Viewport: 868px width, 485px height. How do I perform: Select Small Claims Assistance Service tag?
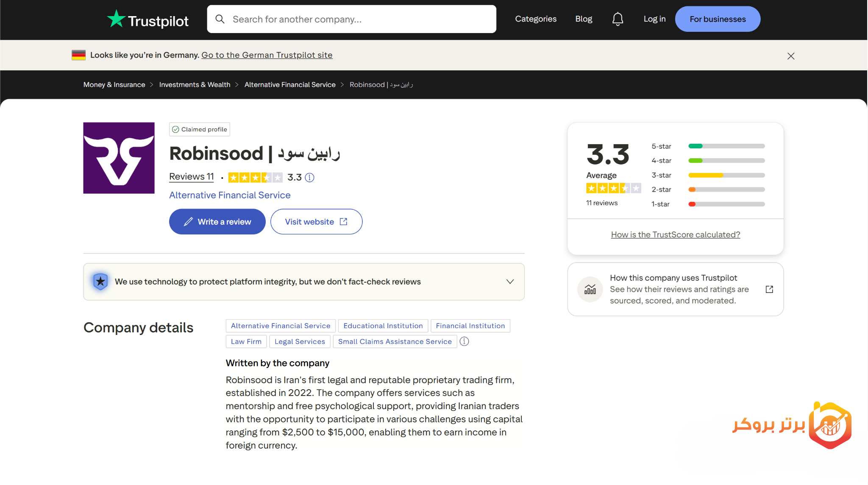click(395, 342)
